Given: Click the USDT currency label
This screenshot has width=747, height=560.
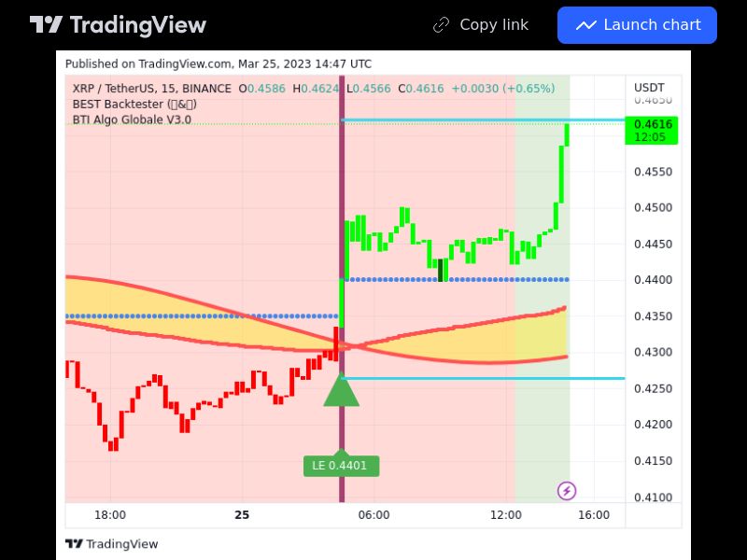Looking at the screenshot, I should 649,88.
